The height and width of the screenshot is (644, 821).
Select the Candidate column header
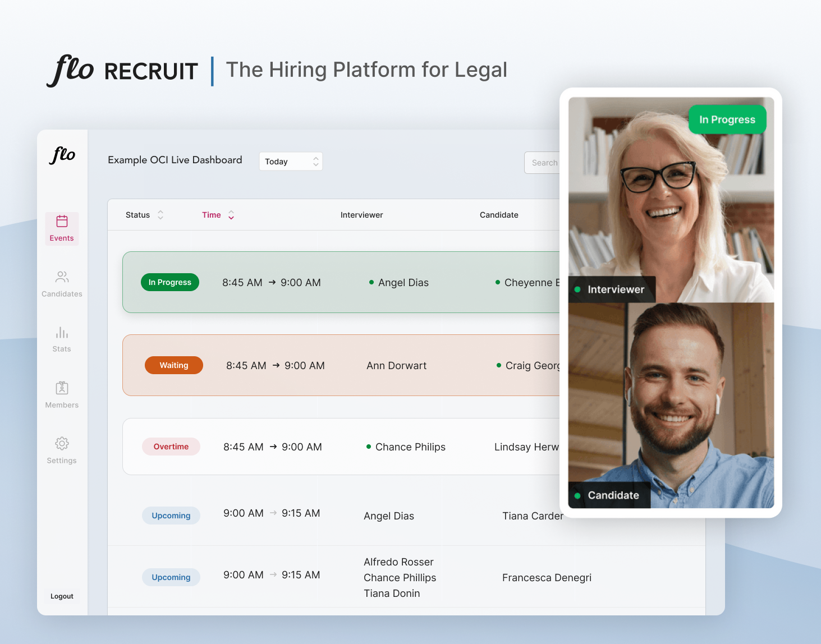[499, 214]
